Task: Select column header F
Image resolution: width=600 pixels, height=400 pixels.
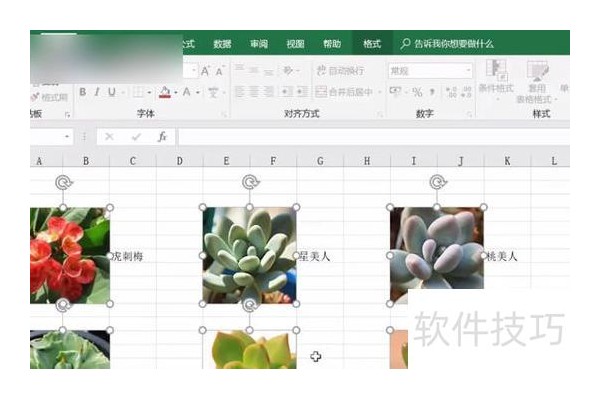Action: pos(273,161)
